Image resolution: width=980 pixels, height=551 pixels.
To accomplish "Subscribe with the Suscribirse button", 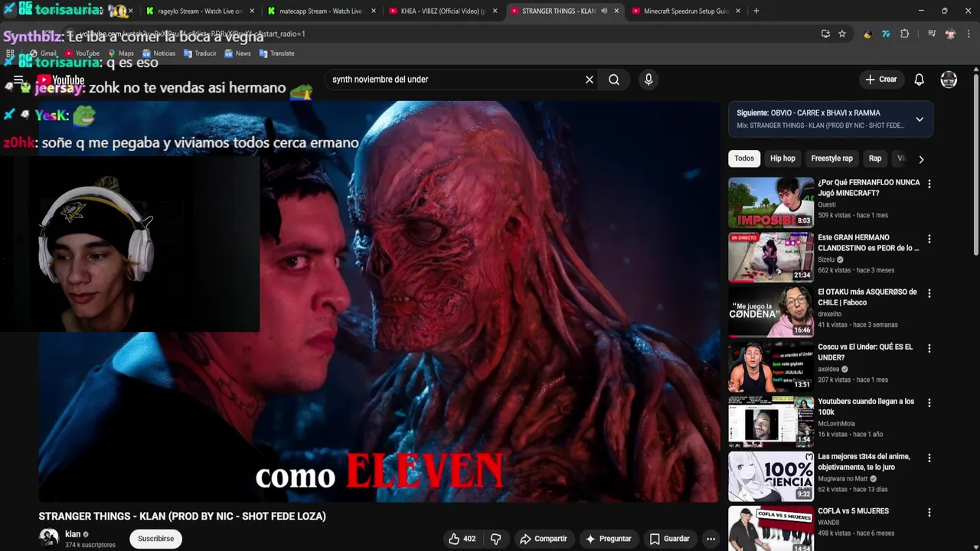I will pyautogui.click(x=155, y=539).
